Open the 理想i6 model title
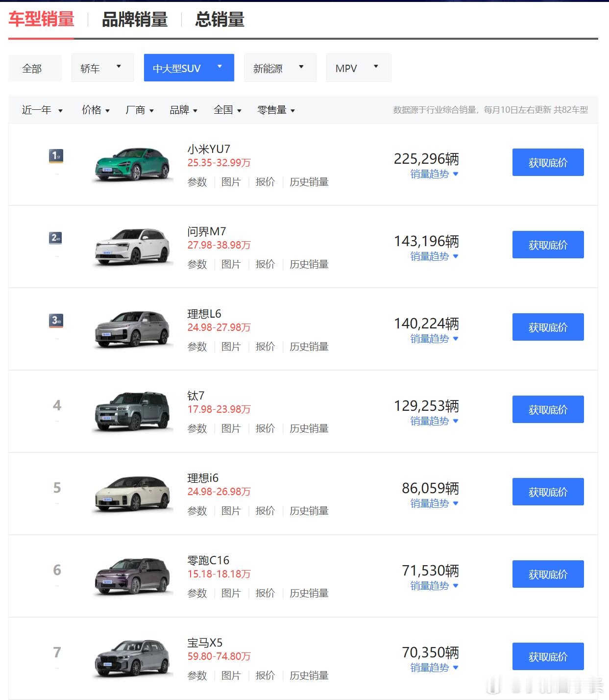This screenshot has width=609, height=700. (x=203, y=478)
